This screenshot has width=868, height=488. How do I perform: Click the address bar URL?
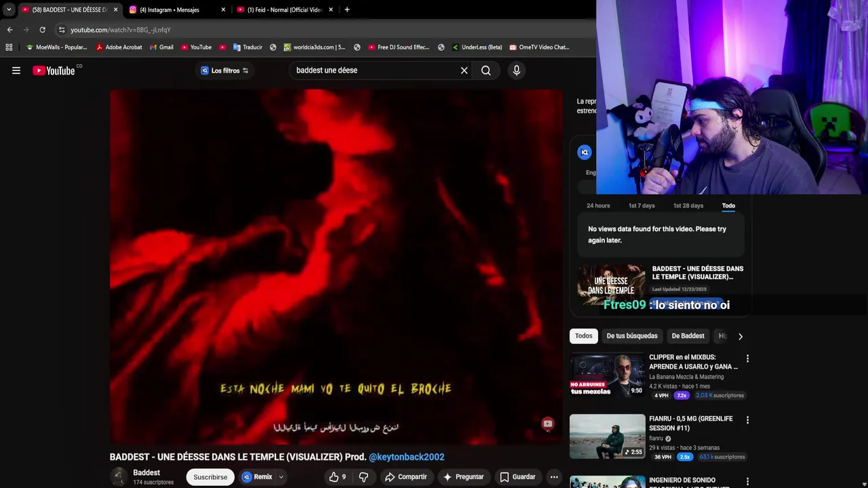pos(121,30)
